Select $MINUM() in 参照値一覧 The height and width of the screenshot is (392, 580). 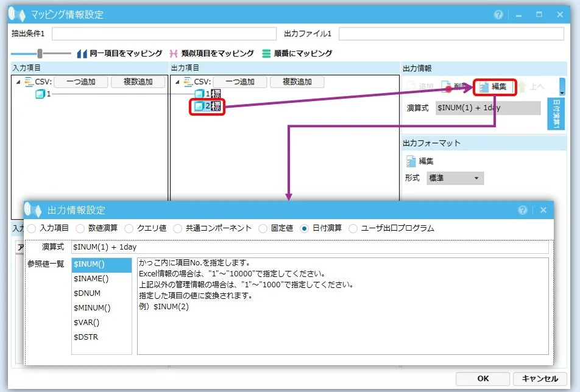pyautogui.click(x=102, y=308)
